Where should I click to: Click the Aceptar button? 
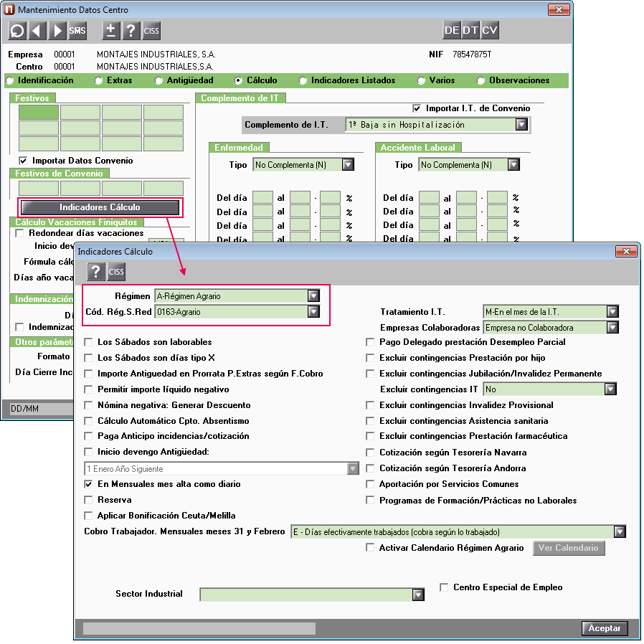pyautogui.click(x=604, y=628)
